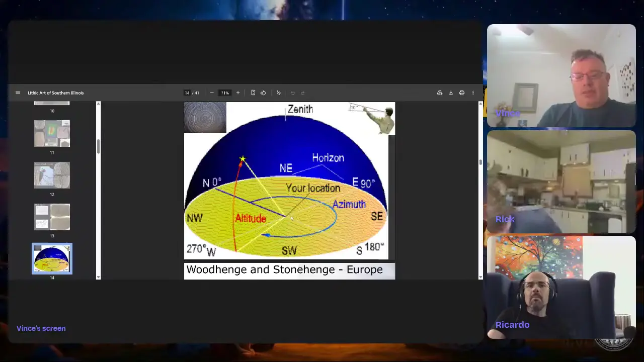
Task: Select Ricardo's webcam video tile
Action: click(561, 288)
